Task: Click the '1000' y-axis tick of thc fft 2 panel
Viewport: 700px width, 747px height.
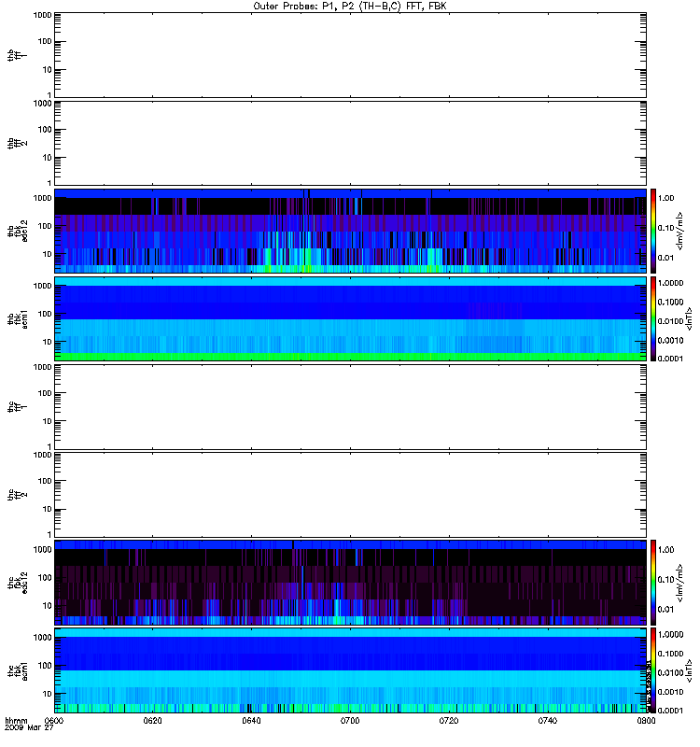Action: click(42, 456)
